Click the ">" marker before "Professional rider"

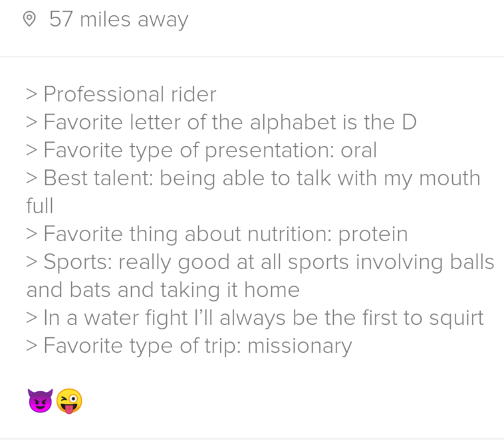pyautogui.click(x=32, y=94)
